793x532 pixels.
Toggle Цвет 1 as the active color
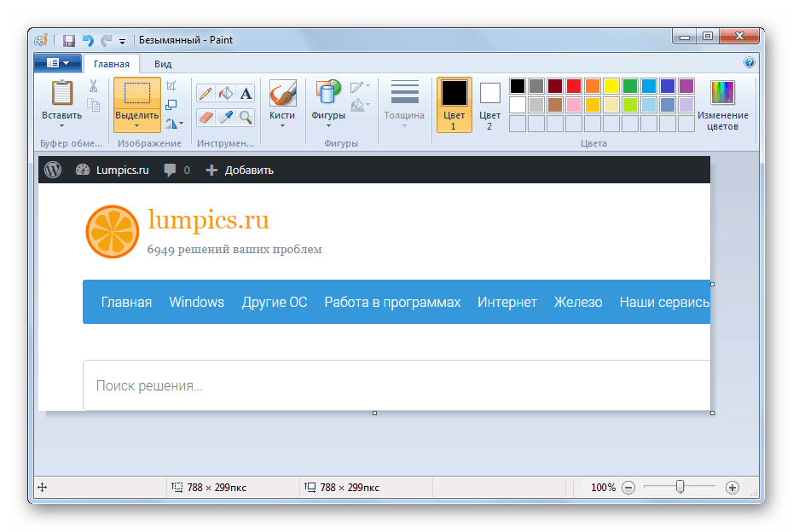click(454, 102)
